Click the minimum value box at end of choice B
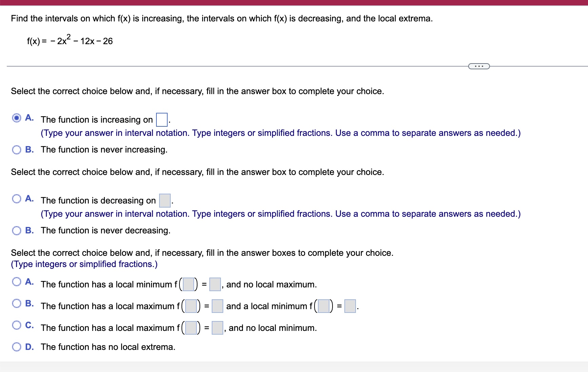This screenshot has width=588, height=372. 350,306
